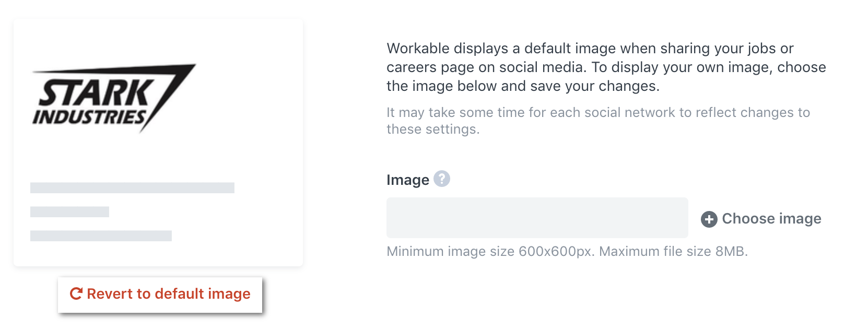Open the help tooltip next to Image label
This screenshot has height=329, width=868.
coord(442,179)
